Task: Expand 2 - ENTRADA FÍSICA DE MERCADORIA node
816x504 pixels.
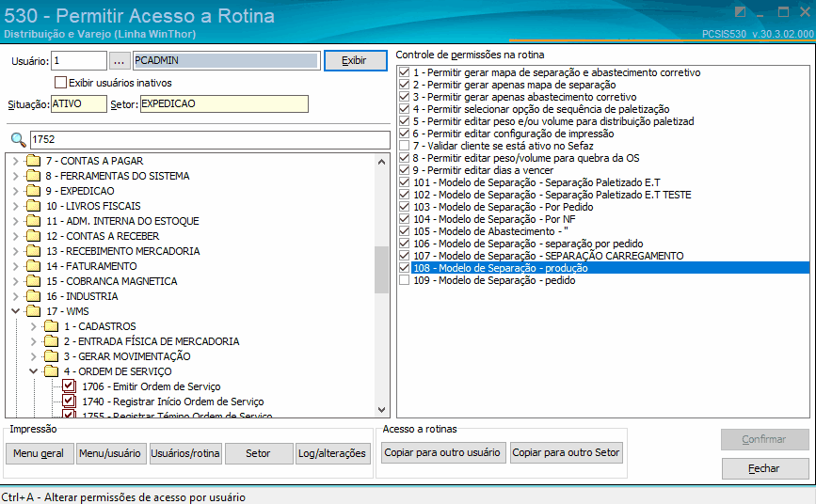Action: coord(33,341)
